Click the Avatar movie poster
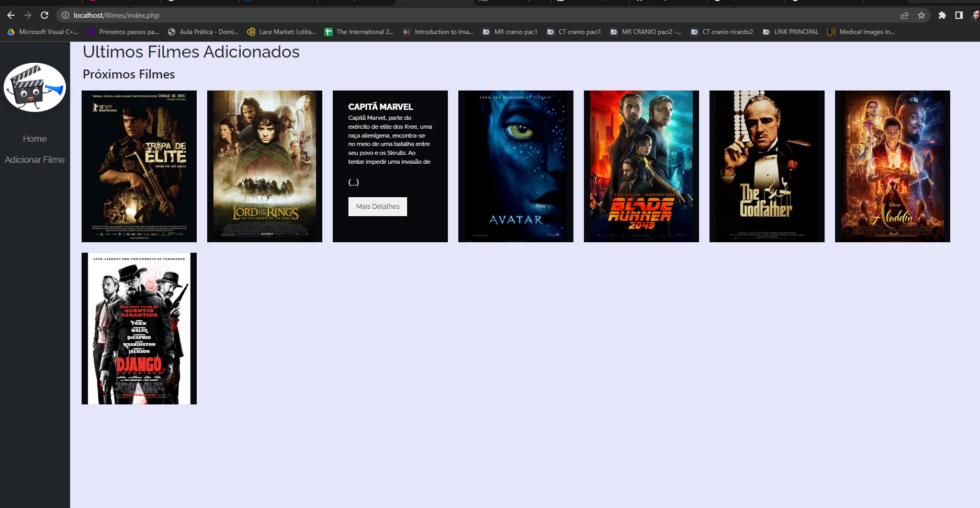 point(515,166)
